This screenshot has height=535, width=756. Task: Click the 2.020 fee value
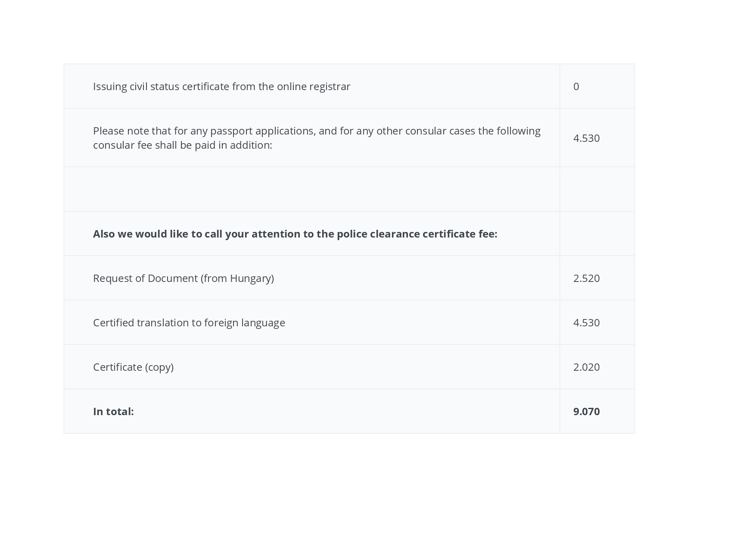click(x=586, y=367)
